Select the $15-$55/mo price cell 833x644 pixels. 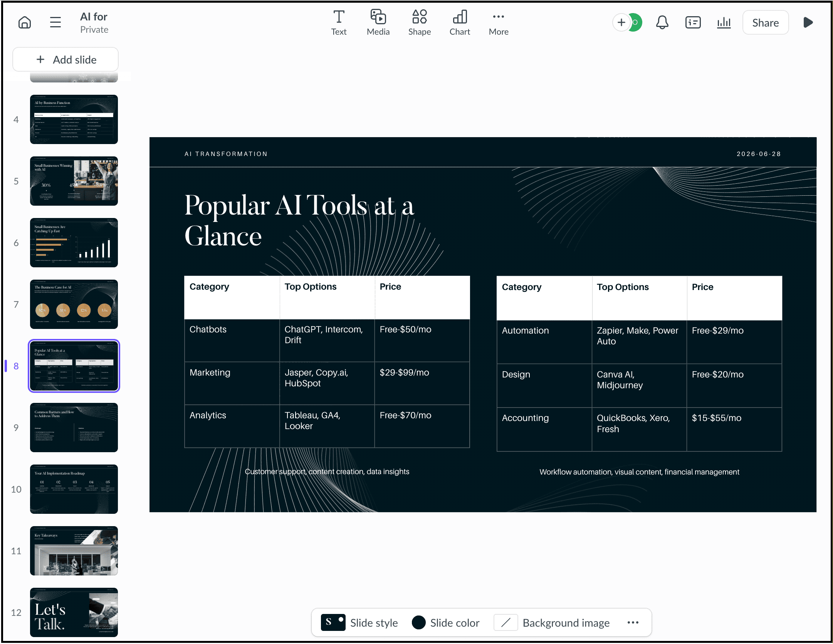point(734,429)
